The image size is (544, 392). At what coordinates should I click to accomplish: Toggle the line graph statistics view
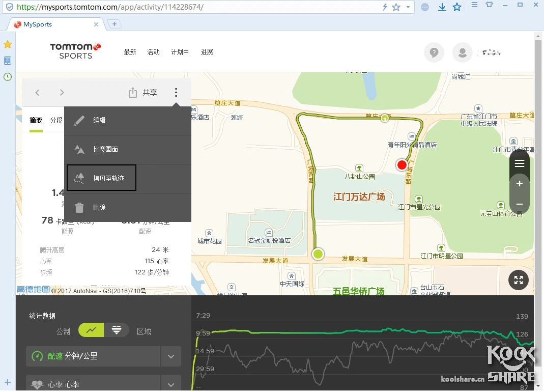91,330
